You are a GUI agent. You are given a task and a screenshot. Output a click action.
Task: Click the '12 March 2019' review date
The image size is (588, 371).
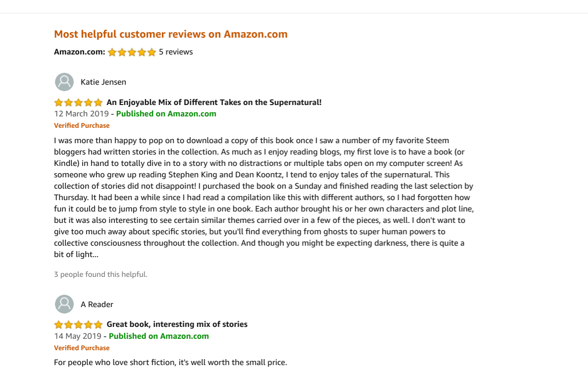coord(81,113)
